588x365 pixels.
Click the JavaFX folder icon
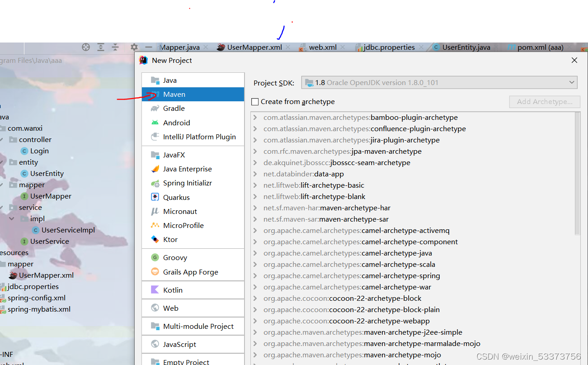(155, 155)
